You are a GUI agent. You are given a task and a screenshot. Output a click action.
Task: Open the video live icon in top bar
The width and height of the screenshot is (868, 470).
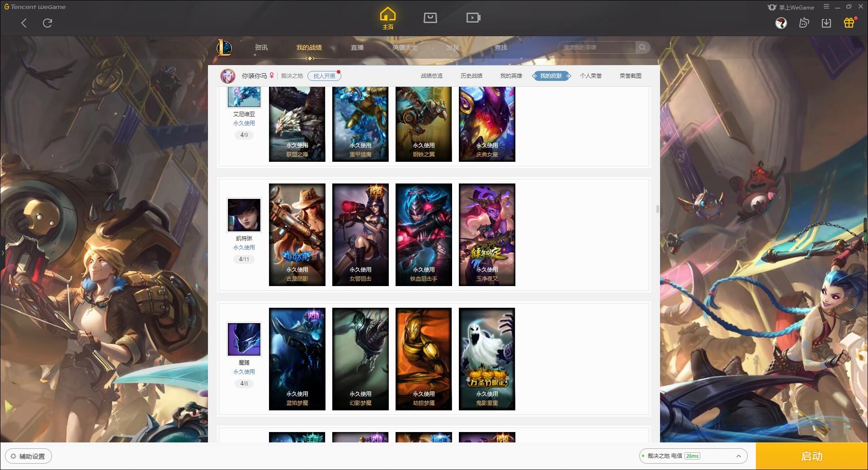(473, 18)
